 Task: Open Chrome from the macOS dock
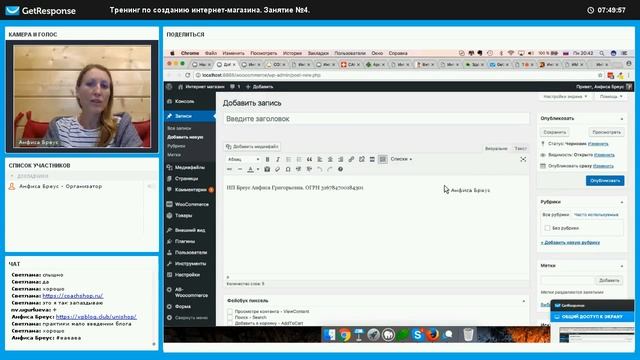coord(344,335)
